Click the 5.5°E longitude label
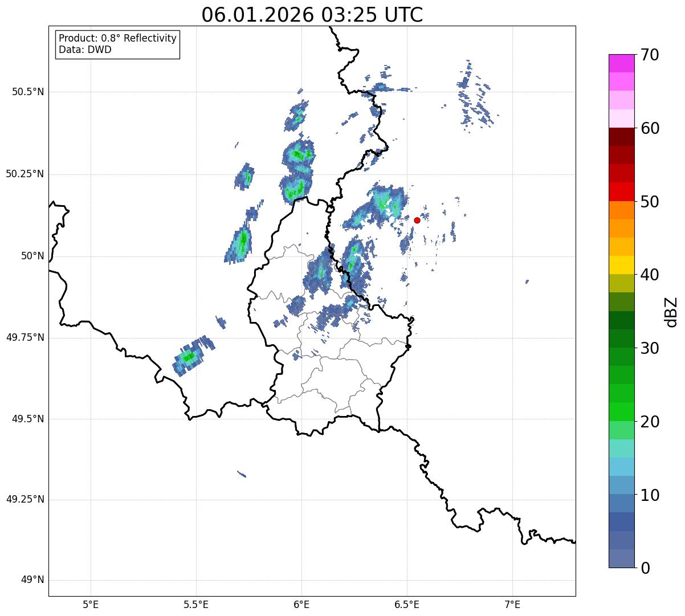685x616 pixels. 197,605
